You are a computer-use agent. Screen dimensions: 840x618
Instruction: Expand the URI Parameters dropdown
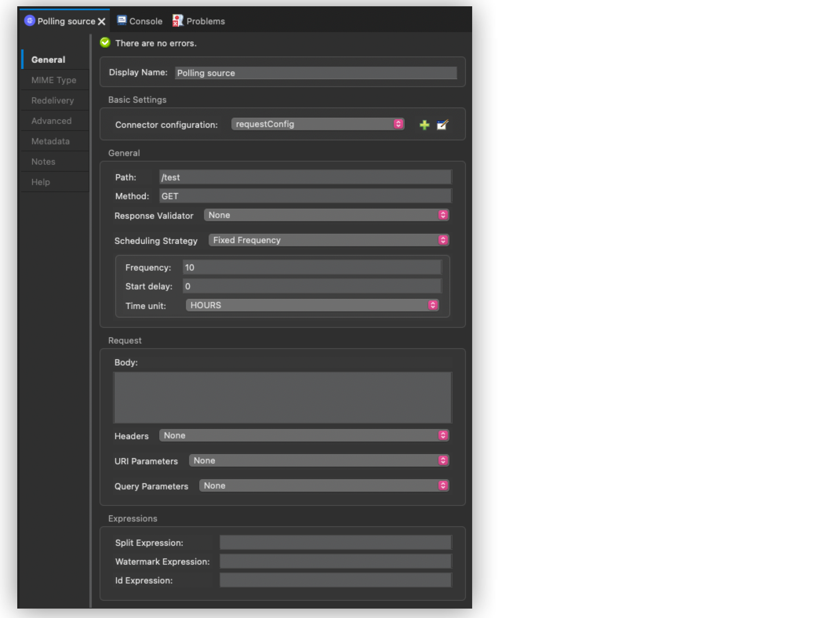(x=318, y=461)
